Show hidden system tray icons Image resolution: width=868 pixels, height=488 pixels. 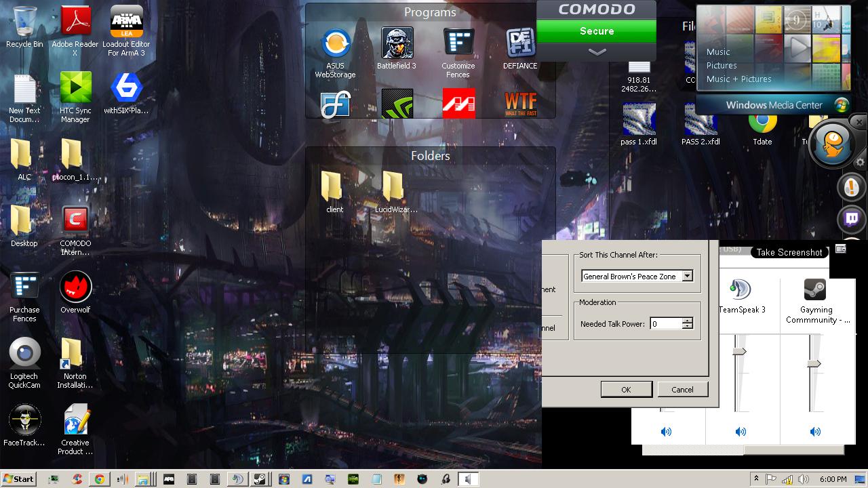coord(755,479)
